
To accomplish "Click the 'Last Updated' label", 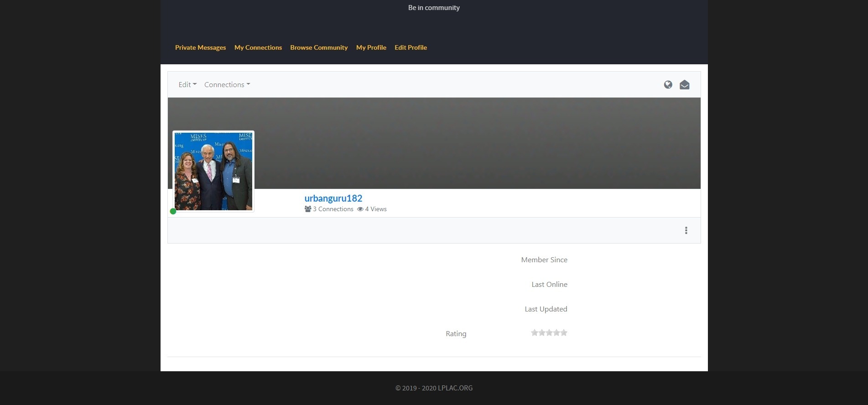I will tap(546, 309).
